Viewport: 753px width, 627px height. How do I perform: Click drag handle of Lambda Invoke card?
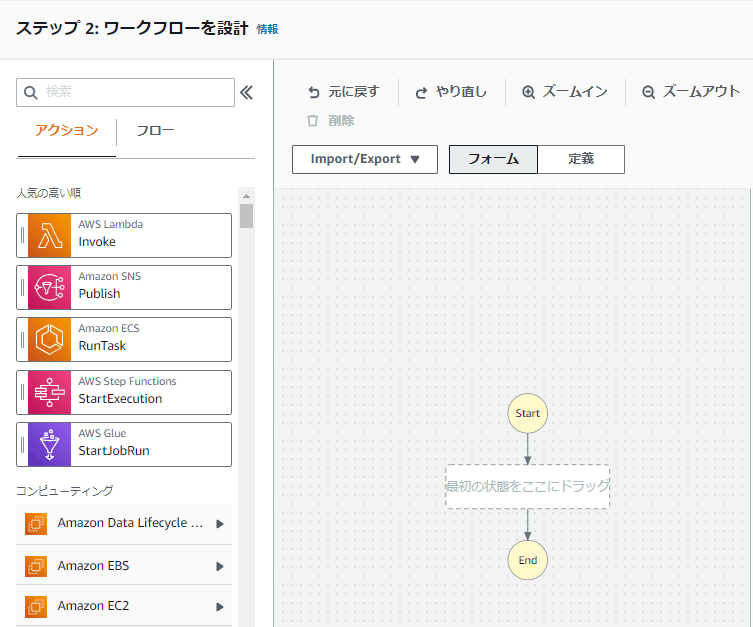click(22, 236)
